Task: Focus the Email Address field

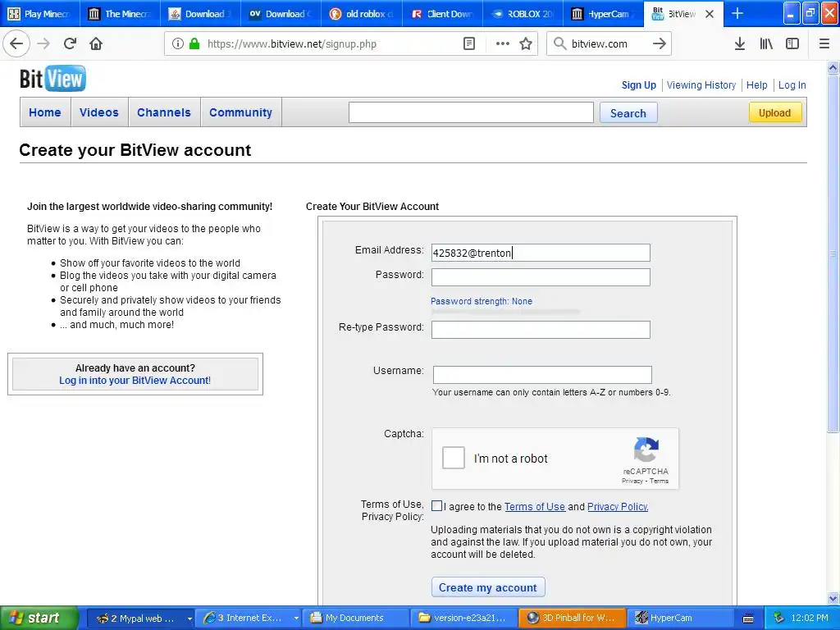Action: pos(541,253)
